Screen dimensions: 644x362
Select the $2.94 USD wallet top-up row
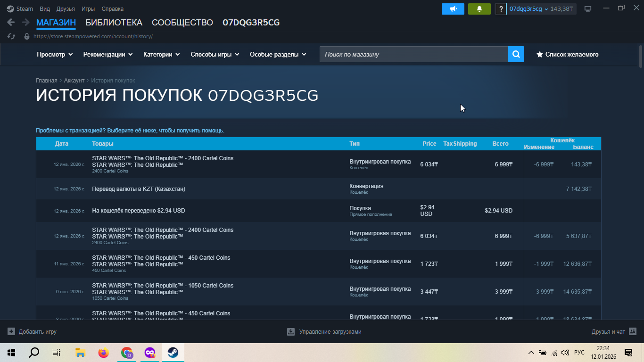click(x=319, y=211)
